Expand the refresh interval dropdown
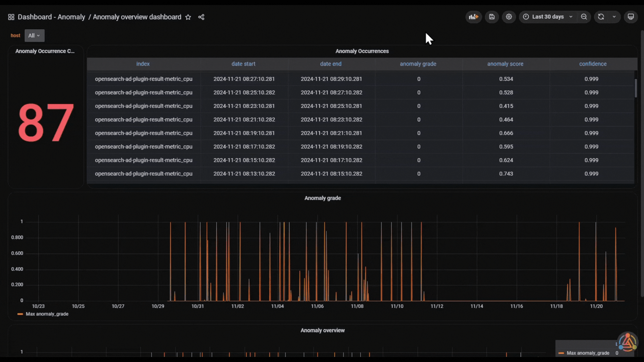 point(614,17)
